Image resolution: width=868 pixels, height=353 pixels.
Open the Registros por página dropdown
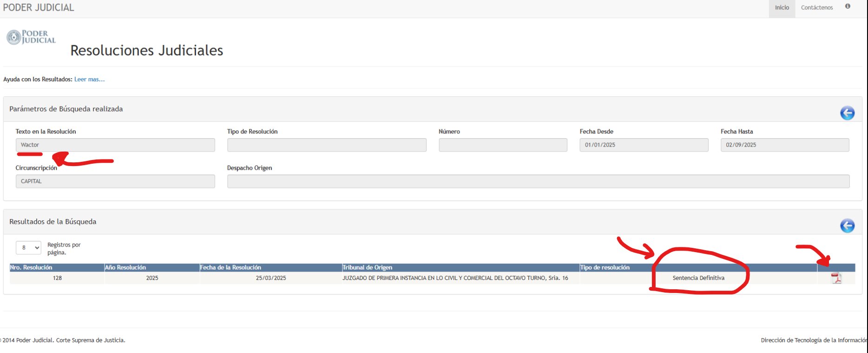click(x=28, y=248)
